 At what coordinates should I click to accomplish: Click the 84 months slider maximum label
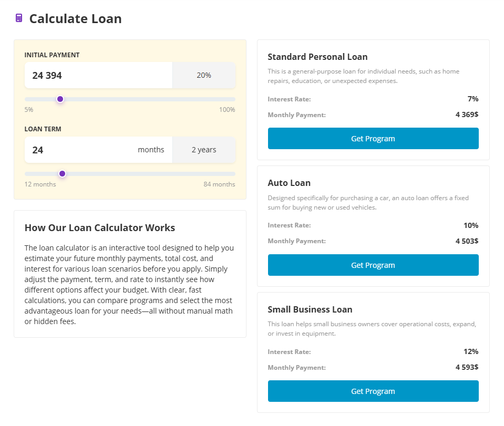click(219, 184)
